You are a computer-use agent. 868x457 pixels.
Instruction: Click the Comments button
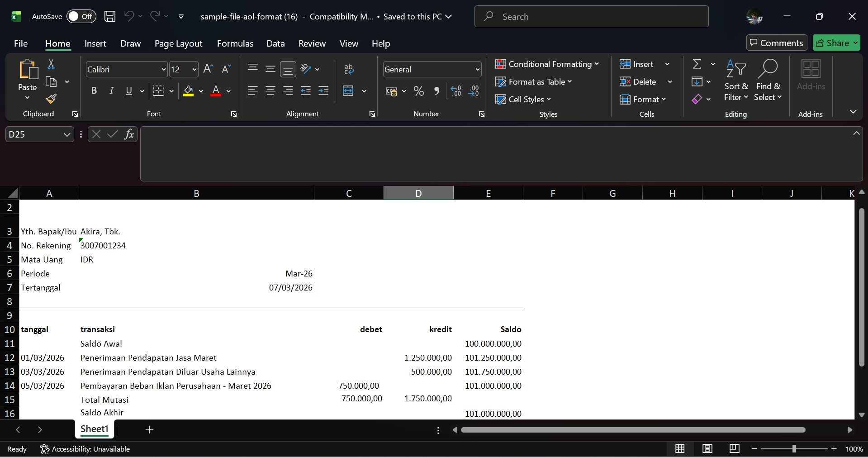(x=776, y=43)
